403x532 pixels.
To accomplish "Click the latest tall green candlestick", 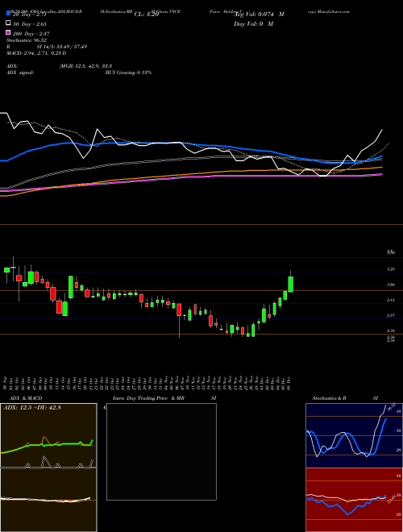I will point(291,284).
